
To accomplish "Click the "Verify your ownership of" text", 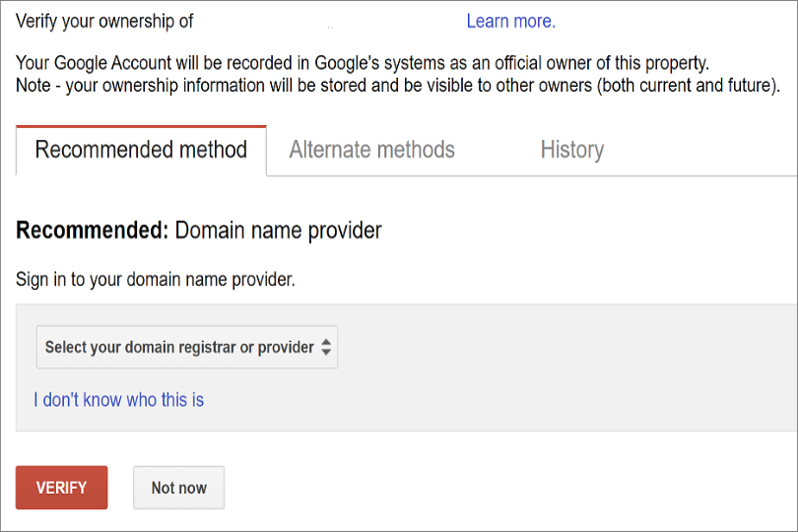I will tap(104, 21).
